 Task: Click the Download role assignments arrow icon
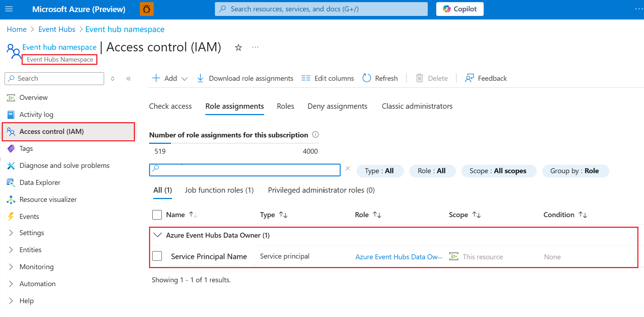[x=200, y=78]
